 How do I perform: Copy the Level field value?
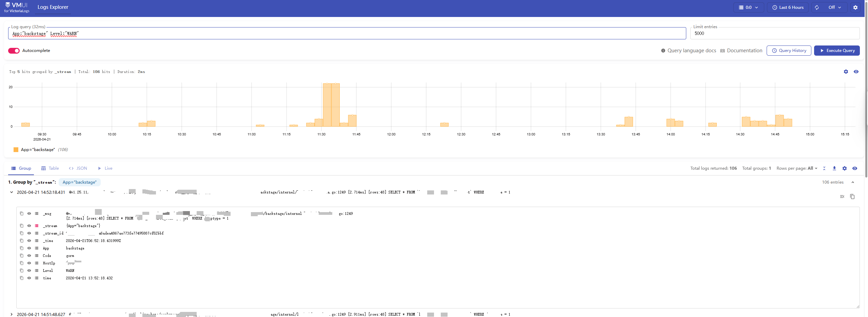coord(22,271)
